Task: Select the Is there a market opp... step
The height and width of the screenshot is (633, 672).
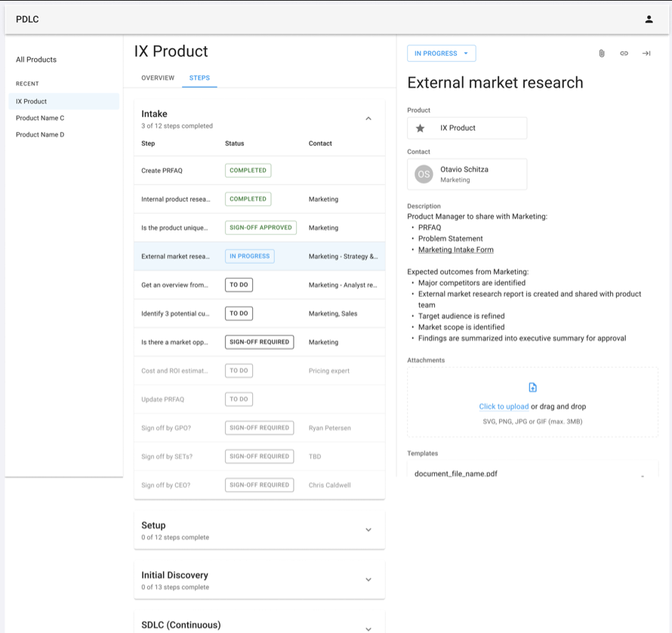Action: pos(174,342)
